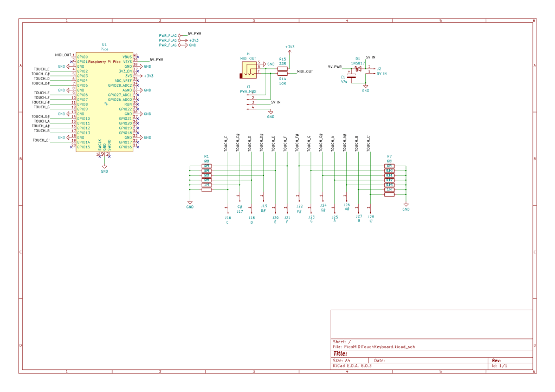Click the 5V_PWR label at VSYS pin
Viewport: 555px width, 392px height.
(x=157, y=60)
